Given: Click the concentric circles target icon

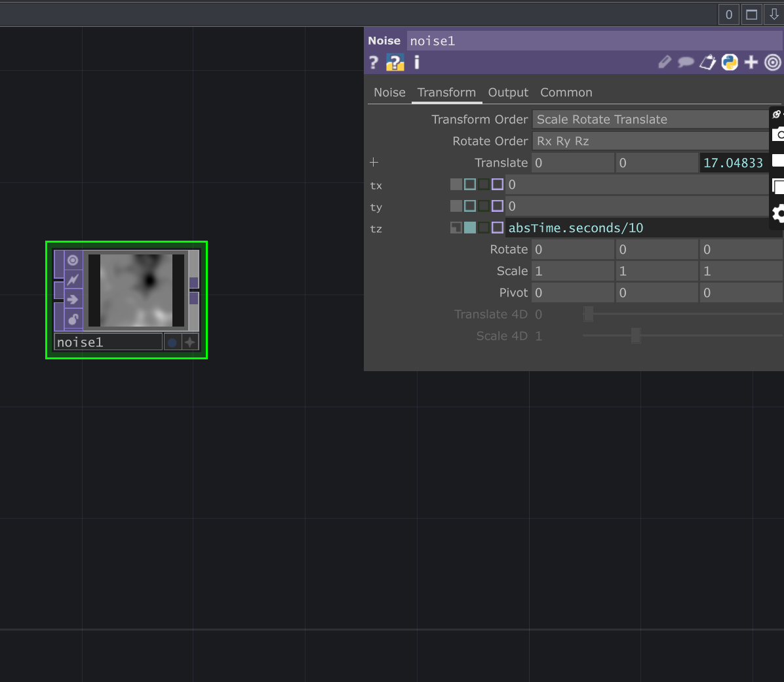Looking at the screenshot, I should click(x=772, y=62).
